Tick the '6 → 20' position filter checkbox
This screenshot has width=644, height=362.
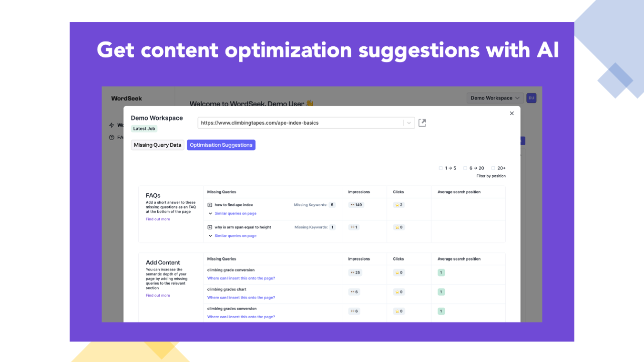point(465,168)
